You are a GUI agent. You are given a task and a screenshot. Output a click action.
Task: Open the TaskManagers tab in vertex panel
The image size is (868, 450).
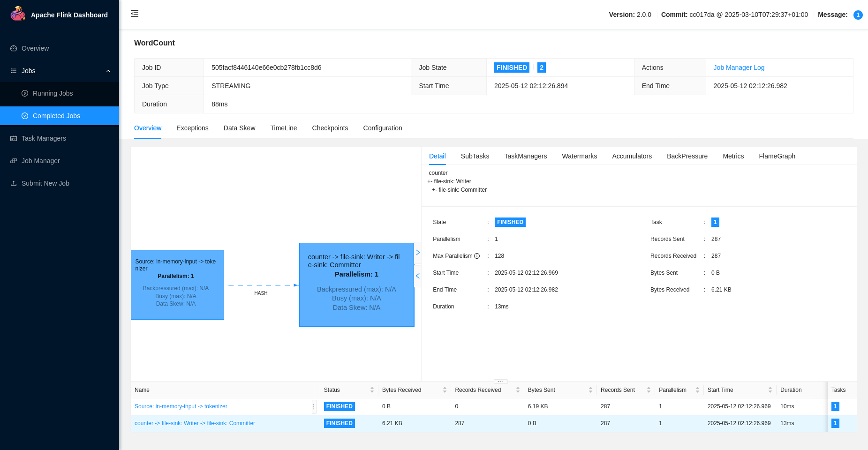click(x=525, y=156)
